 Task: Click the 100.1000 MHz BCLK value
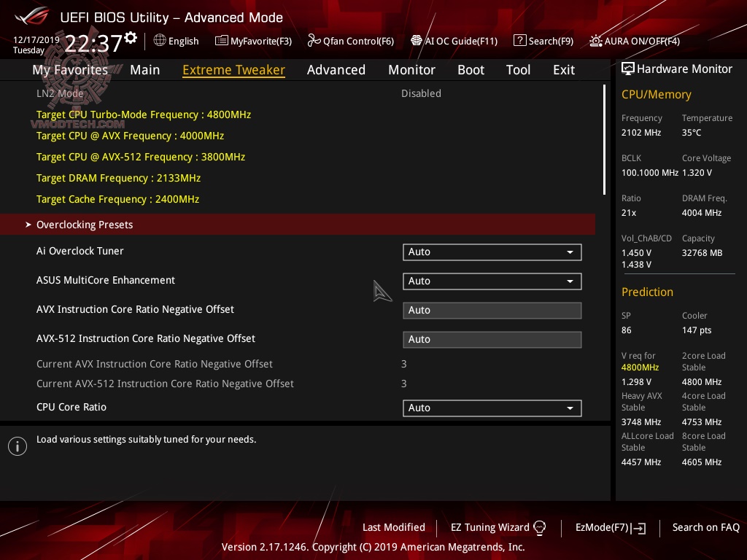point(649,172)
